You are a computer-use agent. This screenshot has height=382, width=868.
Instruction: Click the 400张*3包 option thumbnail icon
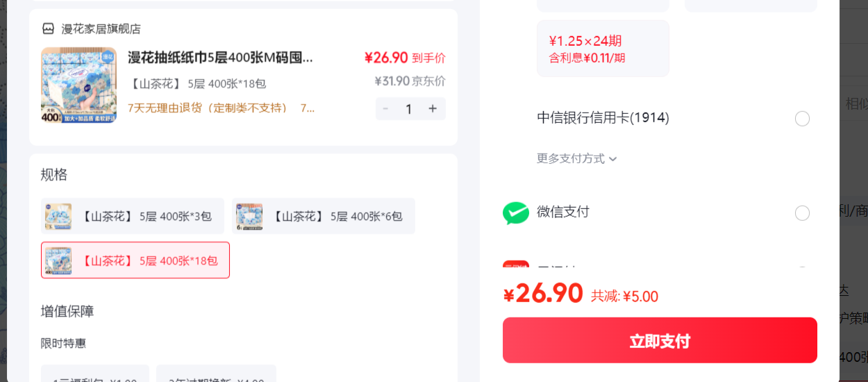click(x=58, y=216)
